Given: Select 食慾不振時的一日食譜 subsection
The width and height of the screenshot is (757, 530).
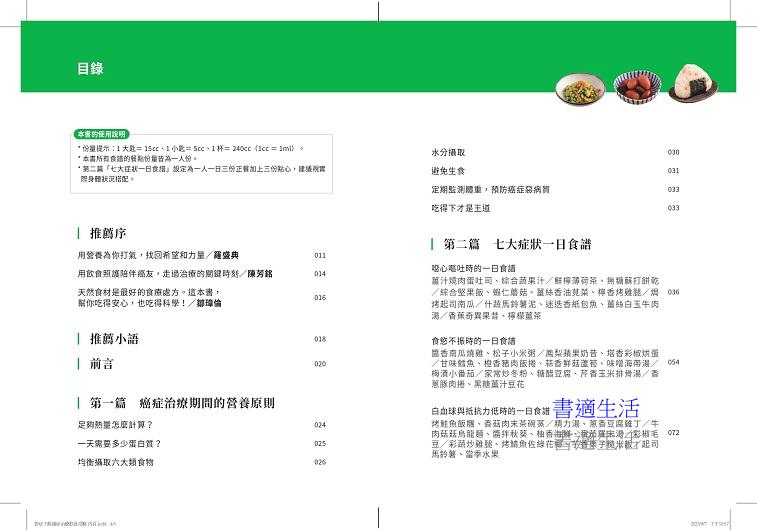Looking at the screenshot, I should (474, 341).
